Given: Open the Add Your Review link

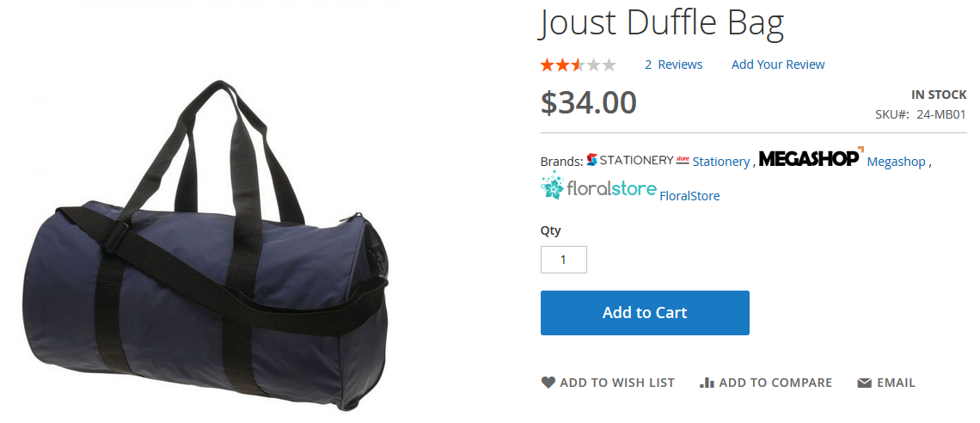Looking at the screenshot, I should click(778, 64).
